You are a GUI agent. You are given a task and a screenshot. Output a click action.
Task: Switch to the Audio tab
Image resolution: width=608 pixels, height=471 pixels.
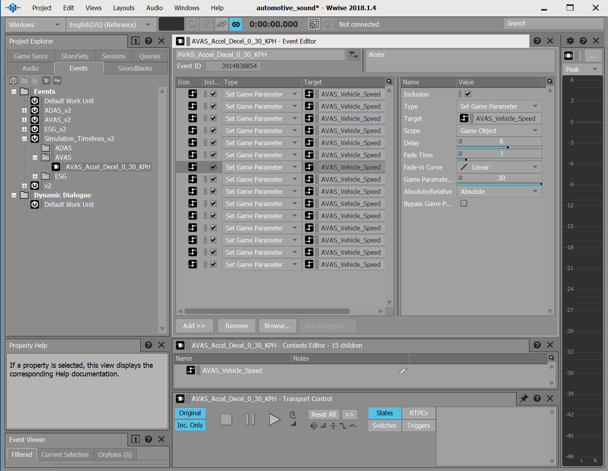[x=30, y=68]
